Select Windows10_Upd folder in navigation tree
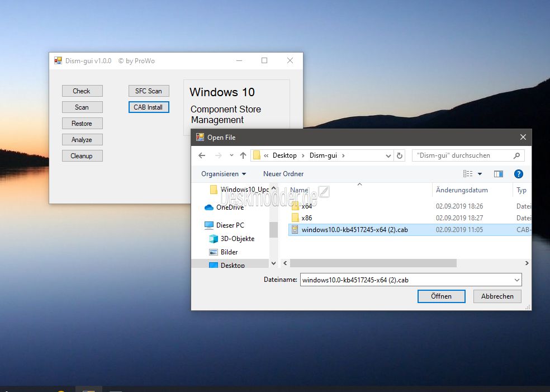The image size is (550, 392). tap(240, 190)
